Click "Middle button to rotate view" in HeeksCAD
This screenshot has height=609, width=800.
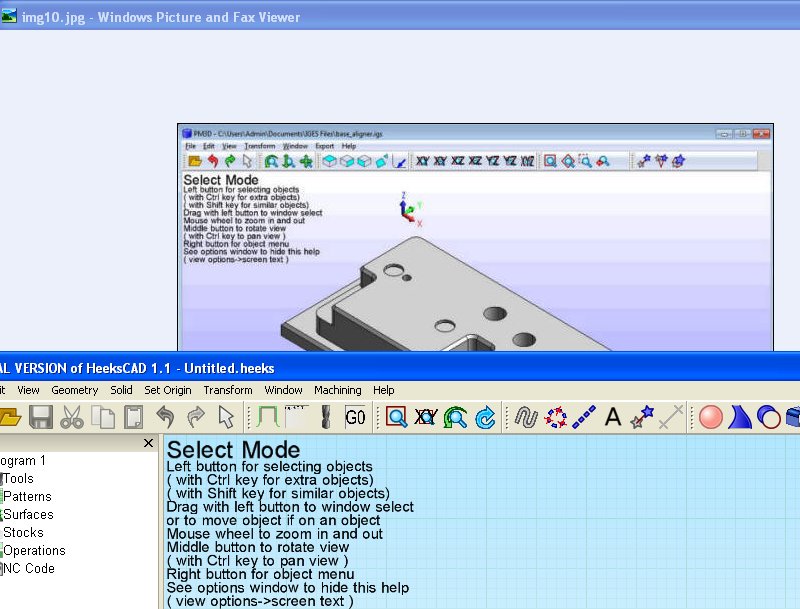pos(258,547)
